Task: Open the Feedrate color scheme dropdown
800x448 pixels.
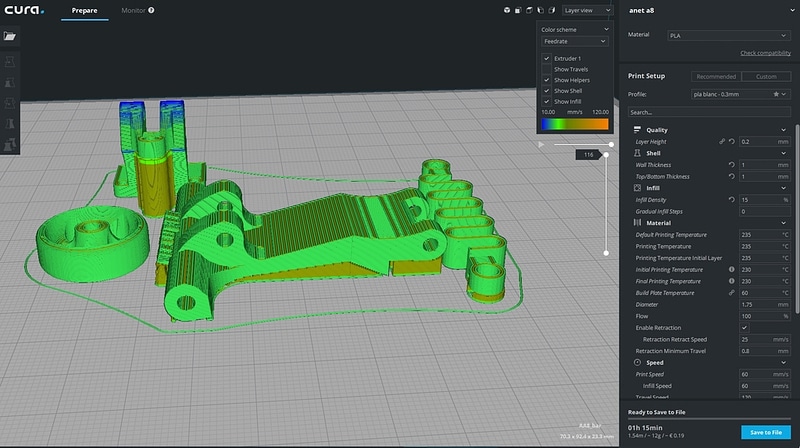Action: click(x=574, y=41)
